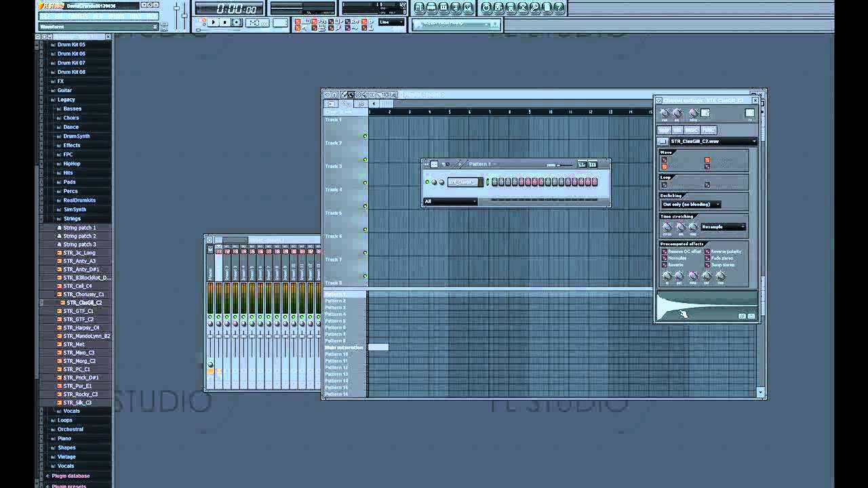Screen dimensions: 868x488
Task: Click the waveform preview in Channel settings
Action: [x=707, y=306]
